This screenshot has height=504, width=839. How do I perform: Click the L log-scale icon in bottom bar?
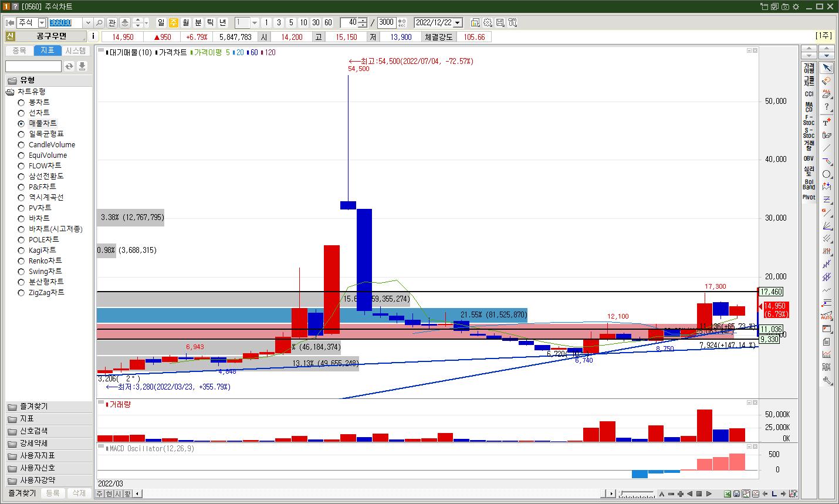click(x=774, y=493)
